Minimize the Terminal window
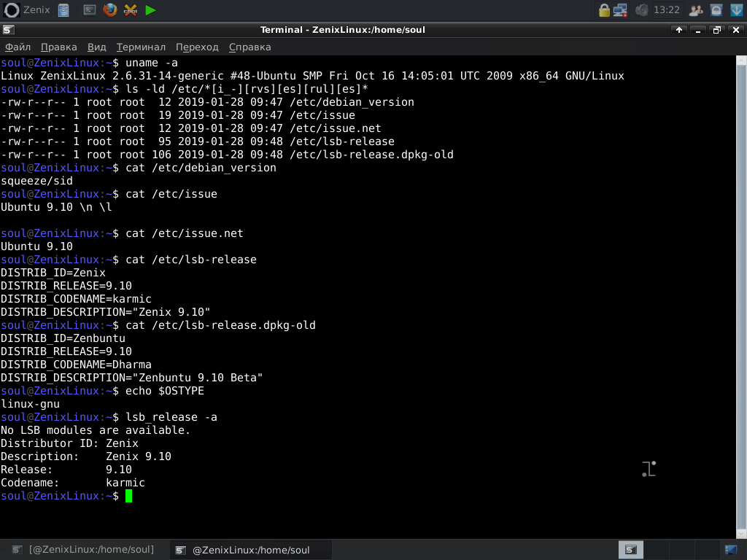 click(698, 30)
